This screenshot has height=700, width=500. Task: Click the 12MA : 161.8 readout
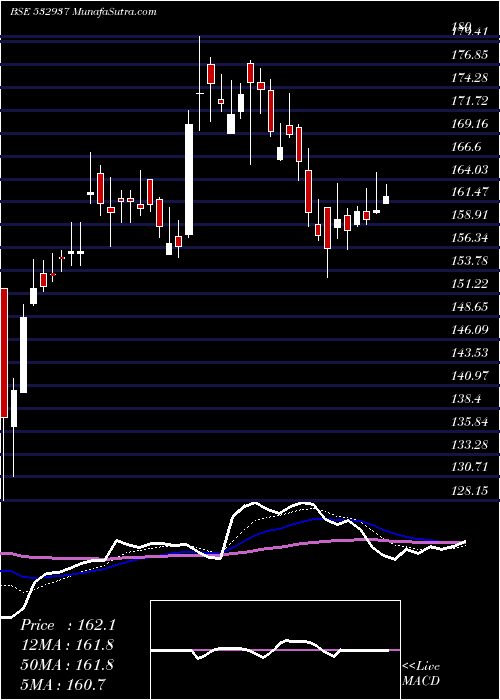(67, 645)
